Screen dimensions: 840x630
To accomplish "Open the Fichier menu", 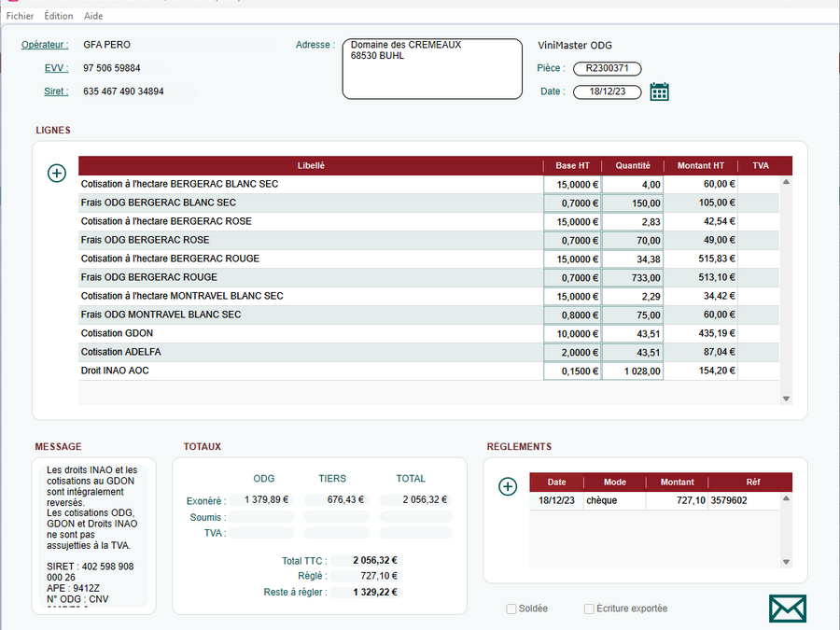I will click(x=20, y=16).
